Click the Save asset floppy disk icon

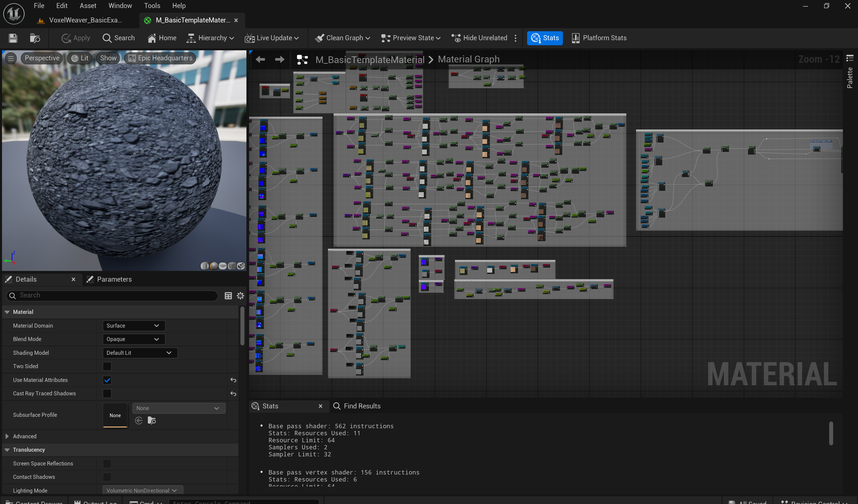[x=13, y=38]
